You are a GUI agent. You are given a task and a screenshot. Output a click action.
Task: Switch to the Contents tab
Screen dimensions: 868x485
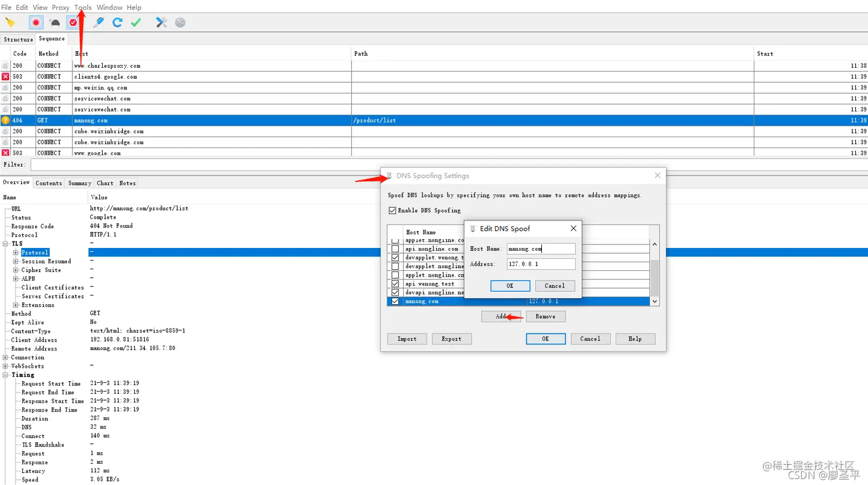[49, 183]
